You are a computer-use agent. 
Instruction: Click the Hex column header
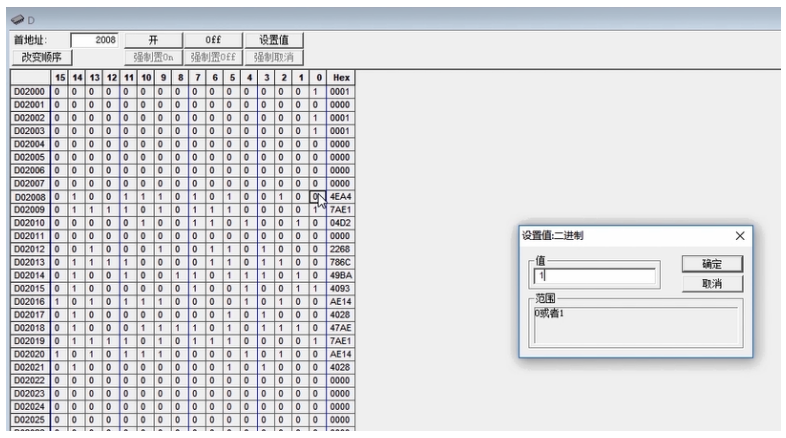[x=340, y=77]
